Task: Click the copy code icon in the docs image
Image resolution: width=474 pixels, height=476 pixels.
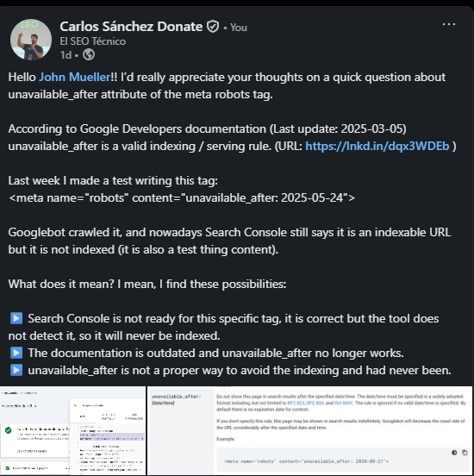Action: pos(465,453)
